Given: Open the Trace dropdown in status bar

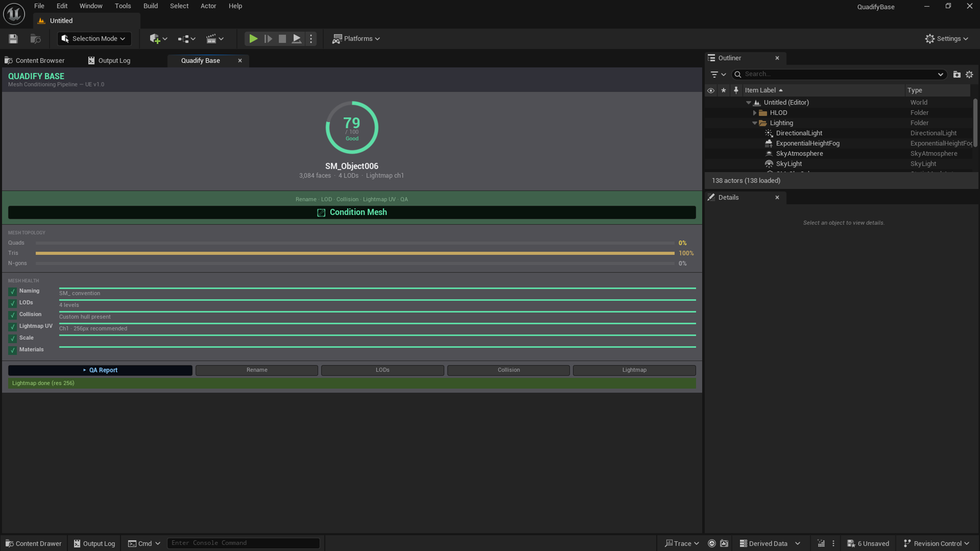Looking at the screenshot, I should click(682, 543).
